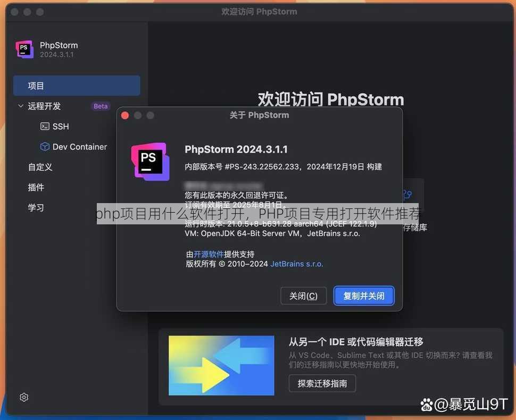Close the About PhpStorm dialog with red button
Viewport: 516px width, 420px height.
125,115
